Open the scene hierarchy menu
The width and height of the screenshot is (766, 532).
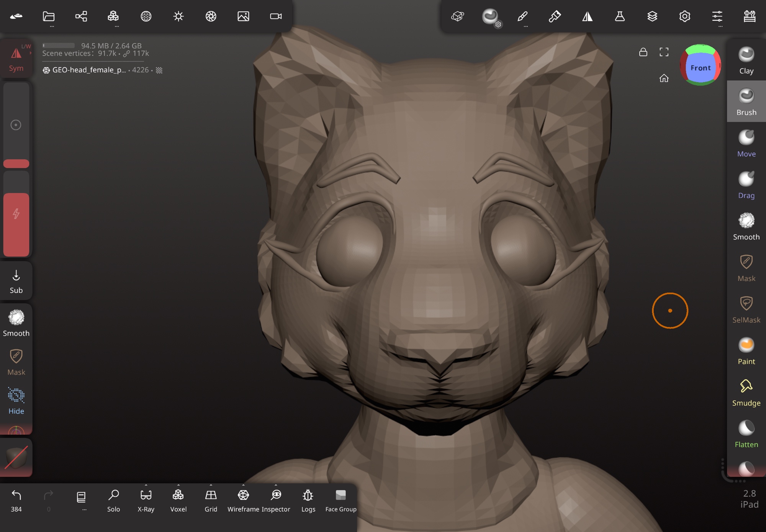[x=81, y=16]
